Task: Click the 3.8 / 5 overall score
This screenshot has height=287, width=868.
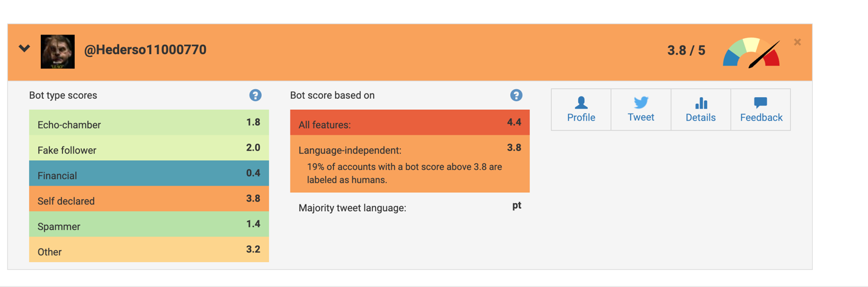Action: (x=686, y=50)
